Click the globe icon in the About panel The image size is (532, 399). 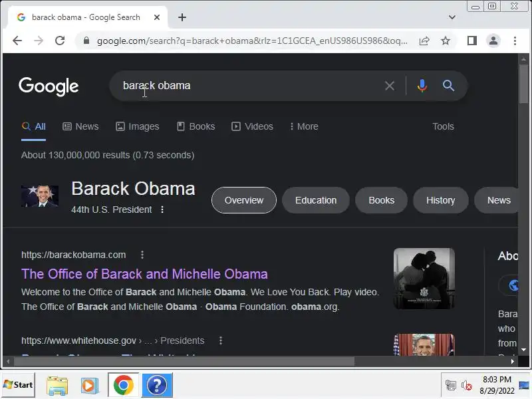tap(513, 285)
